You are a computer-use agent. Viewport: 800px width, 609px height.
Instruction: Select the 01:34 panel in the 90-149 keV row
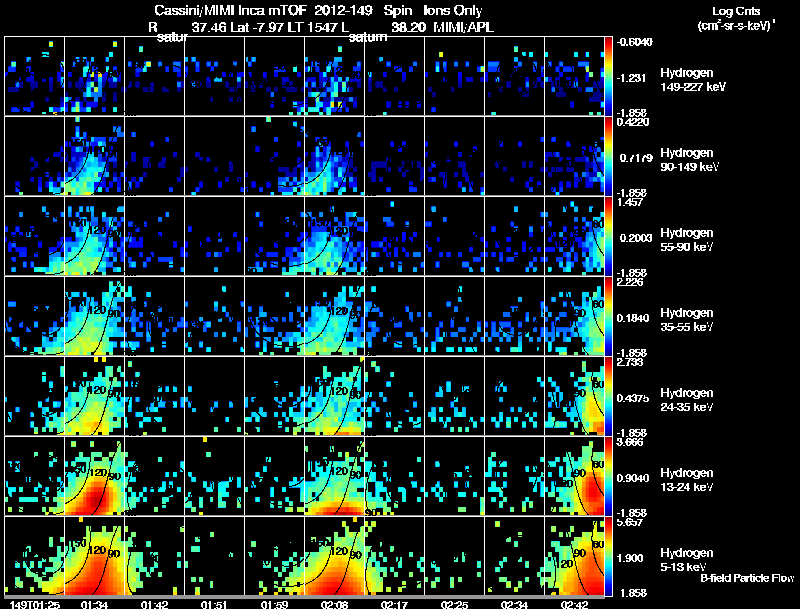94,156
